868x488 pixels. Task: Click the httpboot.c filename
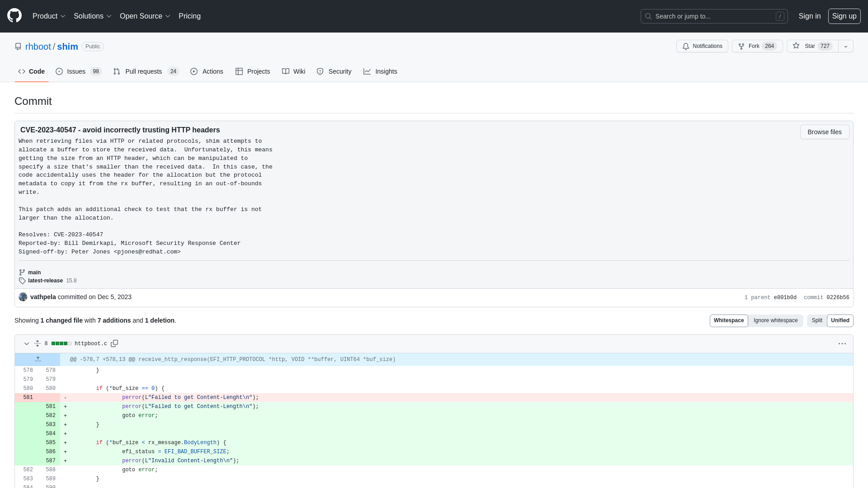(x=91, y=343)
